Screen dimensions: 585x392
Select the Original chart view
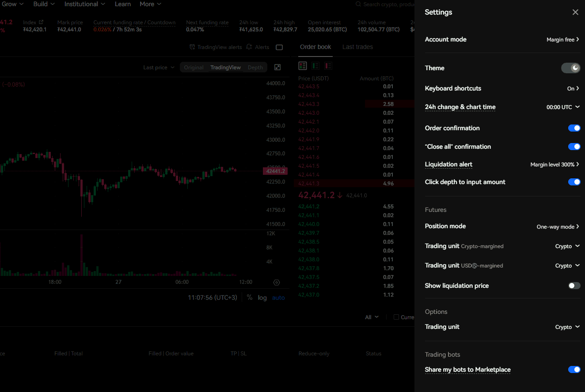coord(194,68)
